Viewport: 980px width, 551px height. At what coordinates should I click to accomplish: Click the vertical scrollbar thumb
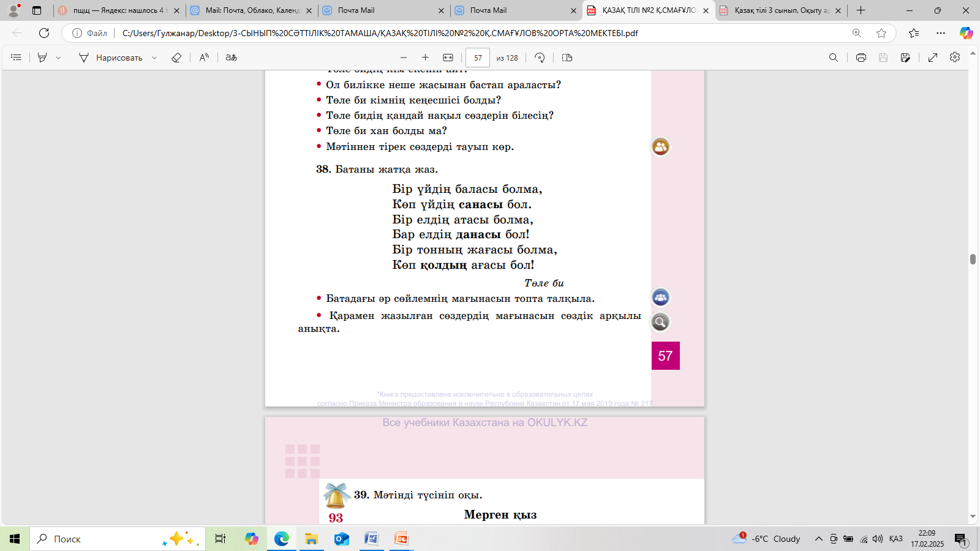973,260
